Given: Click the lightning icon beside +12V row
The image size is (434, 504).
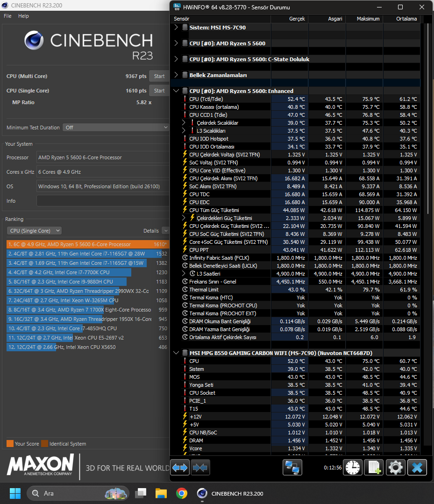Looking at the screenshot, I should pyautogui.click(x=185, y=416).
